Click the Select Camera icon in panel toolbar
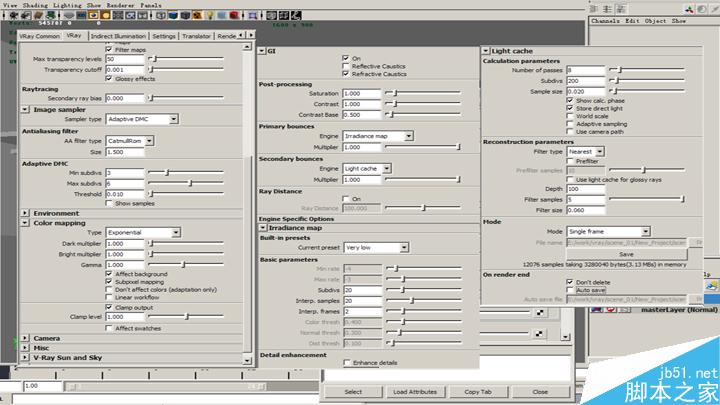720x405 pixels. click(x=14, y=15)
